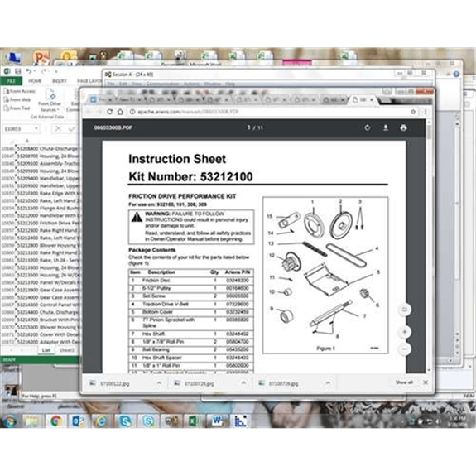Print the PDF using the printer icon
The image size is (476, 476).
[x=403, y=127]
